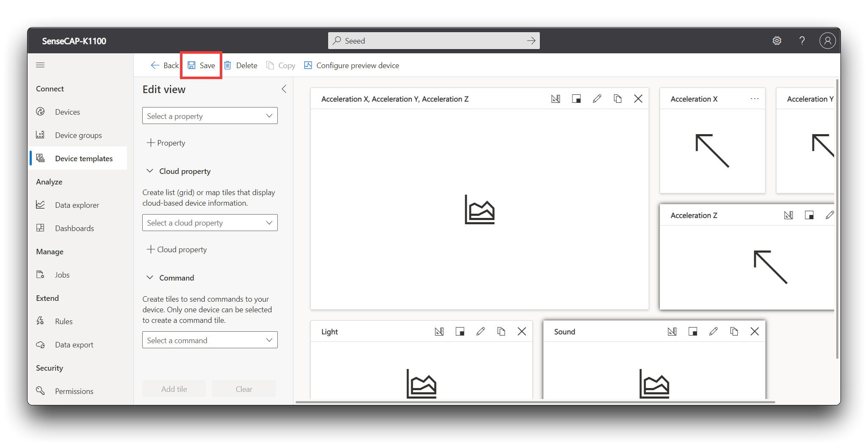868x446 pixels.
Task: Open Jobs page
Action: 78,275
